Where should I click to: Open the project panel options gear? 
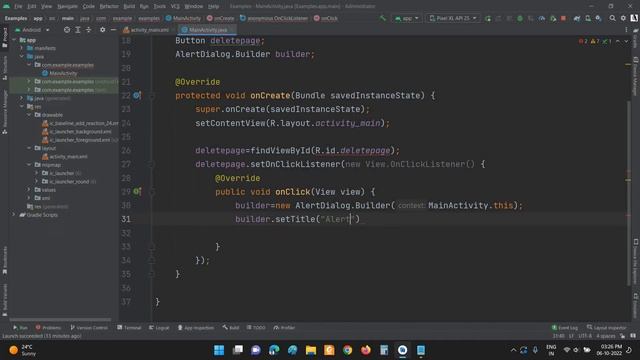pos(102,30)
